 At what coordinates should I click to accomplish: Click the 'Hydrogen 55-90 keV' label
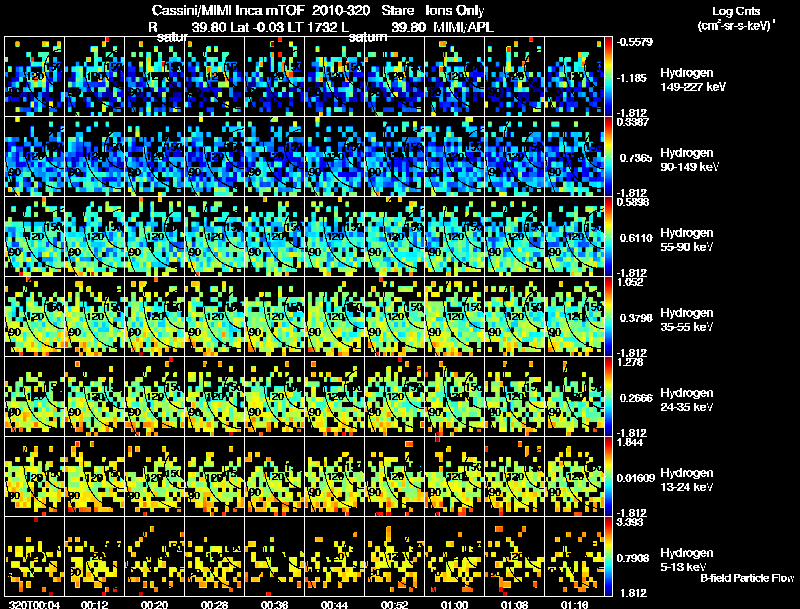[687, 240]
